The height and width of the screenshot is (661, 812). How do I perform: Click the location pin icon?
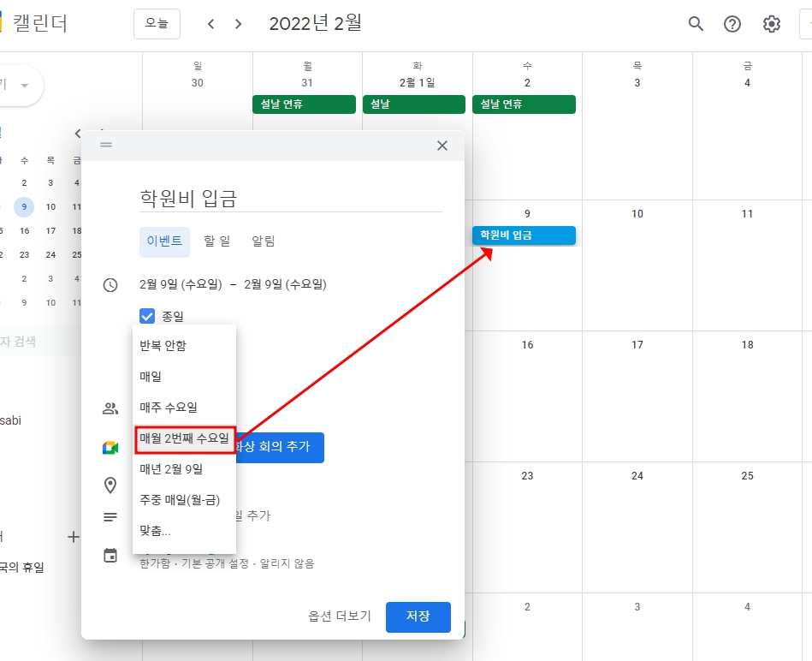click(110, 485)
